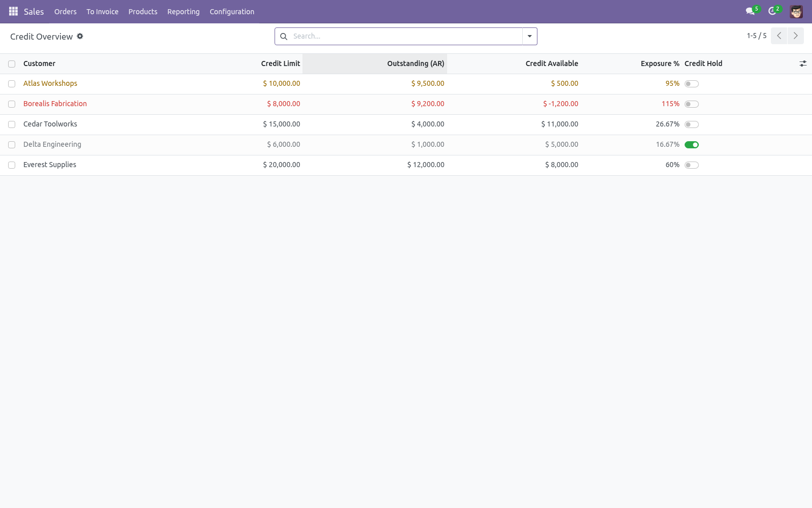Image resolution: width=812 pixels, height=508 pixels.
Task: Sort by Credit Hold column header
Action: pyautogui.click(x=703, y=63)
